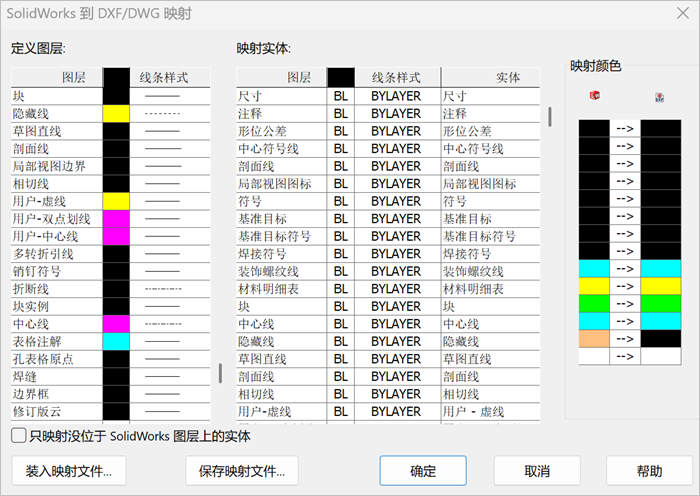Open BL color cell for 形位公差 row

point(341,131)
